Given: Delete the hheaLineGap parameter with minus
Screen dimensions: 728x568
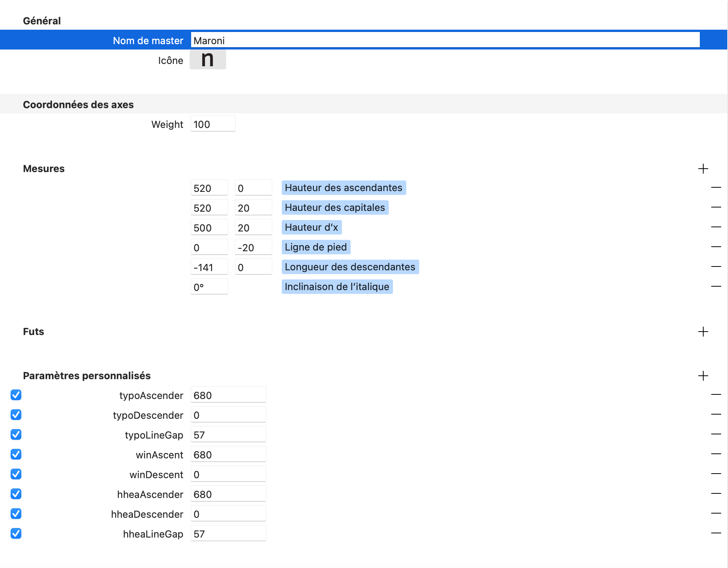Looking at the screenshot, I should point(716,533).
